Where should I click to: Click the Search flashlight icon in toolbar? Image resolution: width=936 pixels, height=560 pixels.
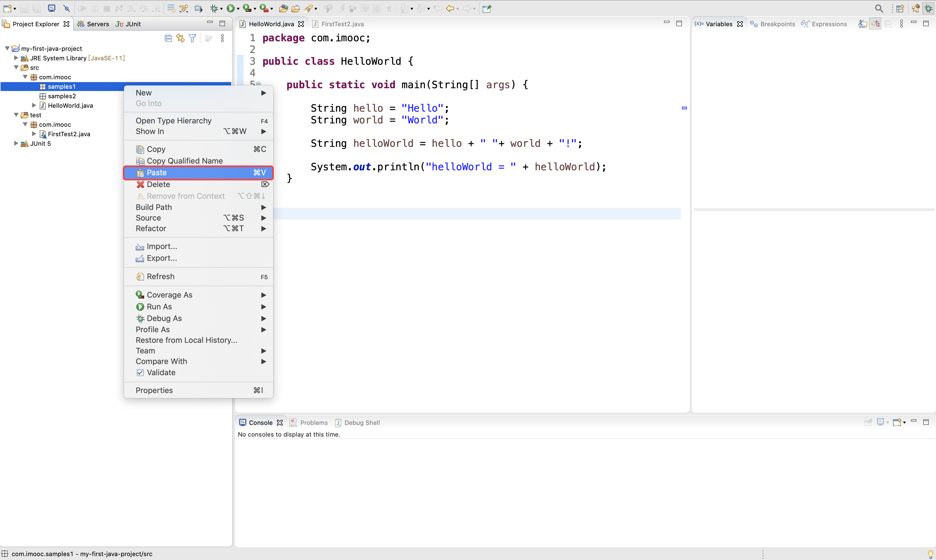coord(308,8)
